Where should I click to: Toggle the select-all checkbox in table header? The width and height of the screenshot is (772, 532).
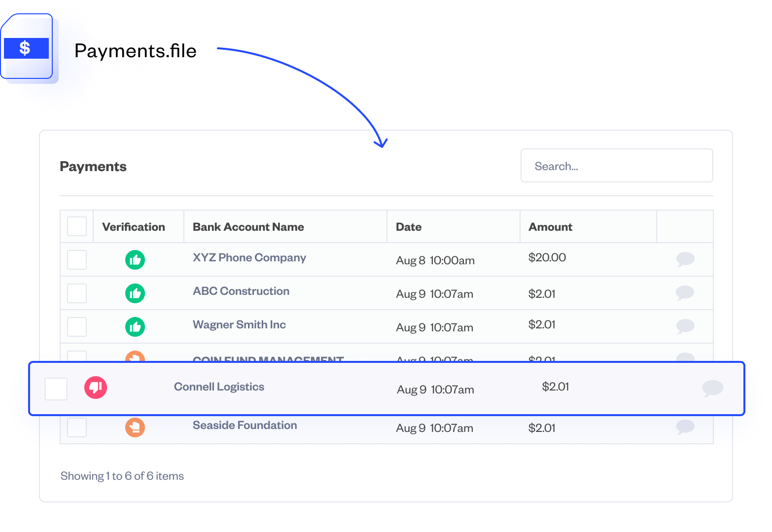click(77, 226)
